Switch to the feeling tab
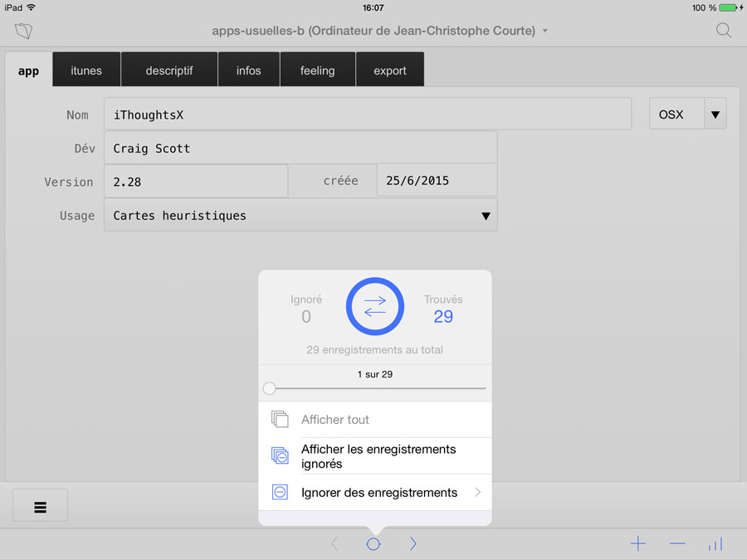 click(317, 70)
